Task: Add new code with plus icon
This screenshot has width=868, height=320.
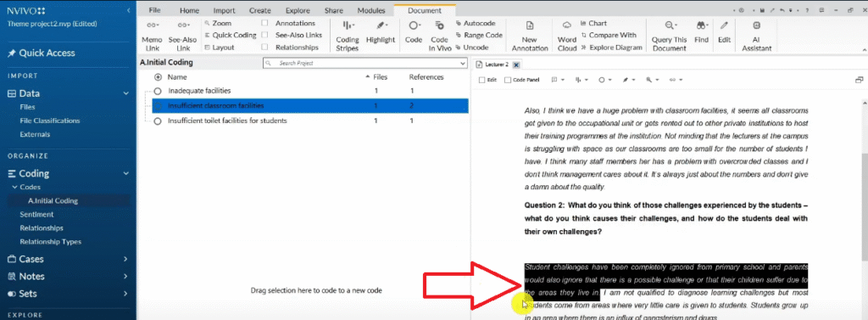Action: pos(158,77)
